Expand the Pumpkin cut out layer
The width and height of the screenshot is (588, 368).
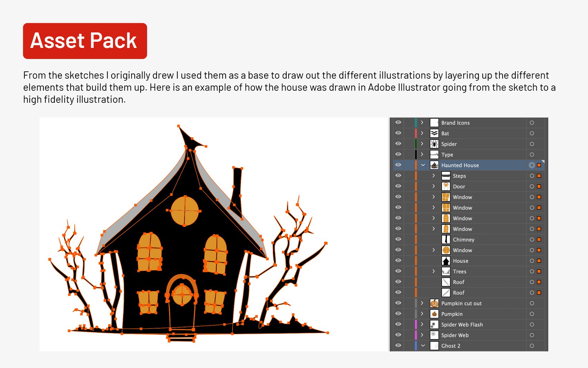pos(422,303)
